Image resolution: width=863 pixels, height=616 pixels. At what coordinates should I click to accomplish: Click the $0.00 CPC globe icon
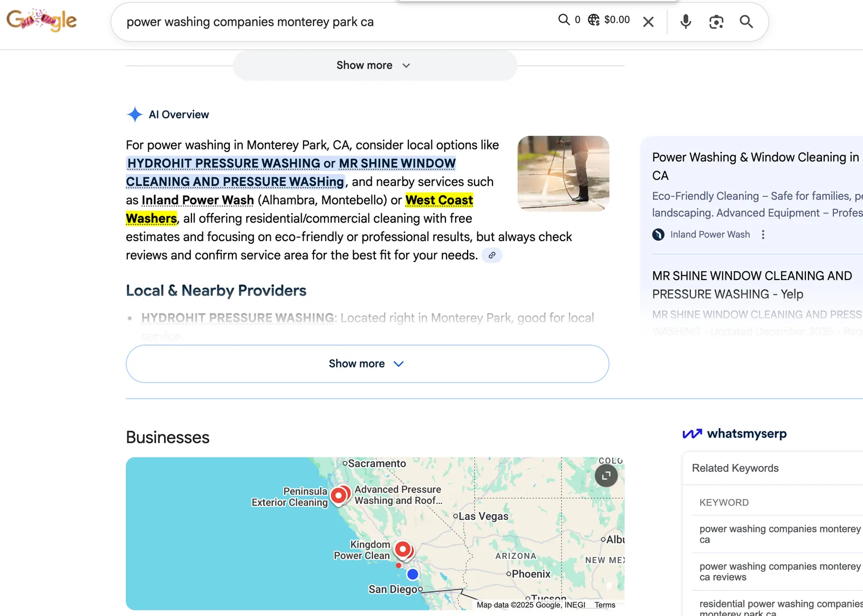point(593,19)
